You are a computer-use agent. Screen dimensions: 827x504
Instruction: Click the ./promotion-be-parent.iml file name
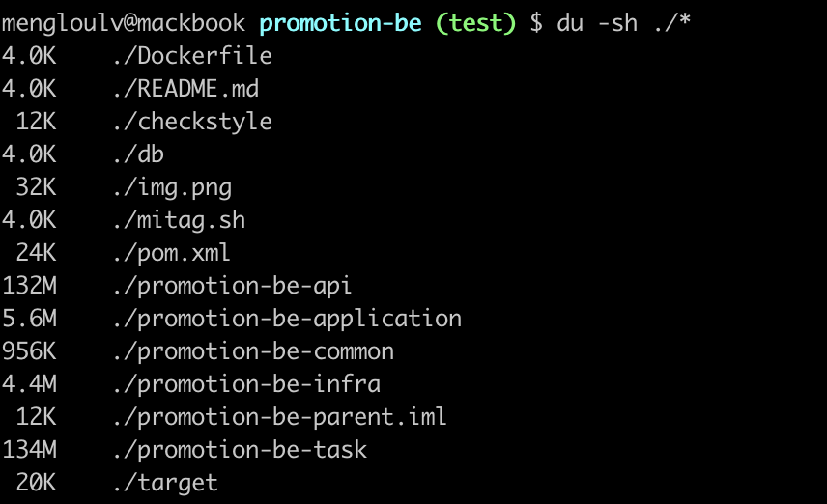(x=280, y=417)
